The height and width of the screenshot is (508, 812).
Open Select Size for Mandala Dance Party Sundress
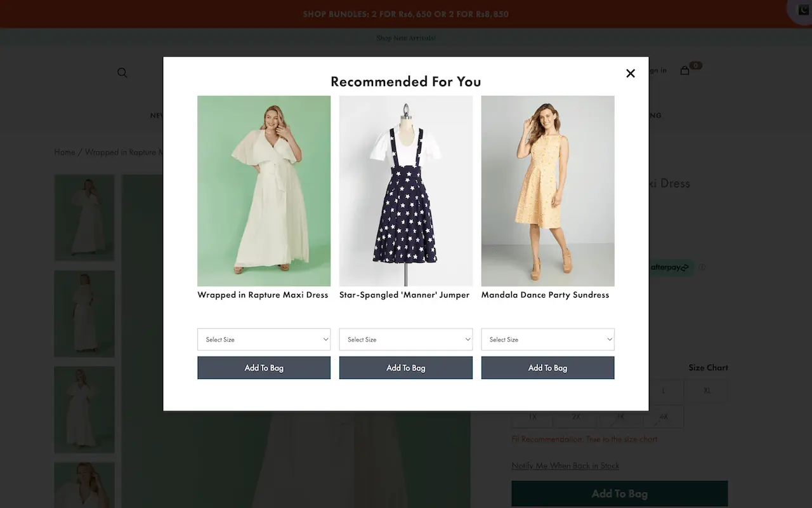[x=547, y=339]
